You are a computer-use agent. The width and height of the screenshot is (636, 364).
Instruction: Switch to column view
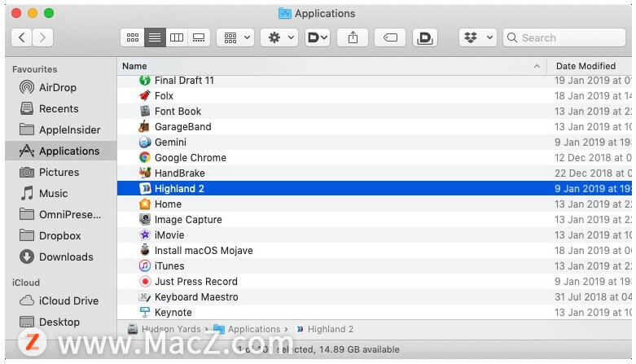(177, 37)
